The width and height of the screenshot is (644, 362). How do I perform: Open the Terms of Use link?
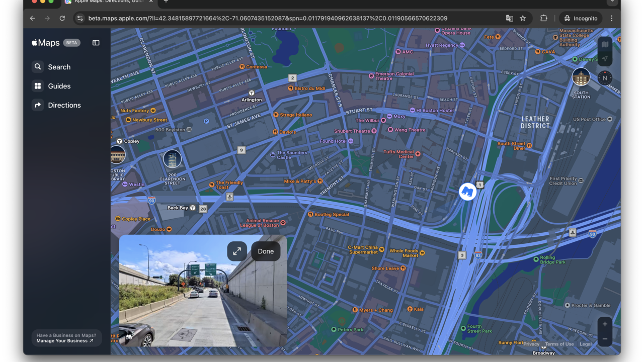coord(559,344)
